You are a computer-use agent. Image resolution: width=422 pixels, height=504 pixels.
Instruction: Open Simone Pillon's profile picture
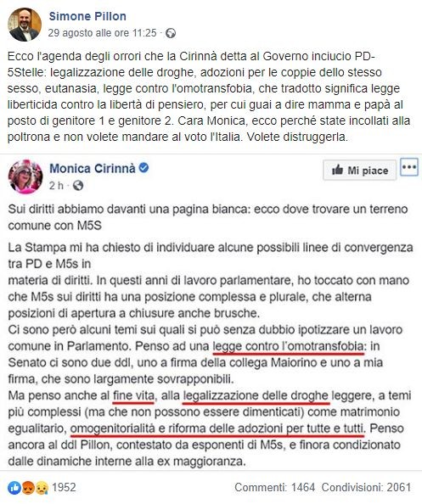(25, 25)
